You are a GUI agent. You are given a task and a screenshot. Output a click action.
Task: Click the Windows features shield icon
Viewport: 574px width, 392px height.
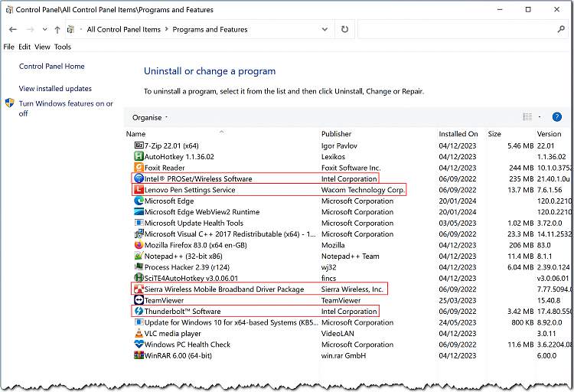point(9,103)
